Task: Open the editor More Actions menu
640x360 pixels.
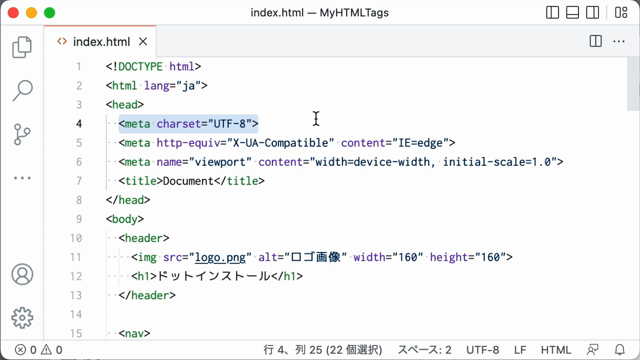Action: 619,41
